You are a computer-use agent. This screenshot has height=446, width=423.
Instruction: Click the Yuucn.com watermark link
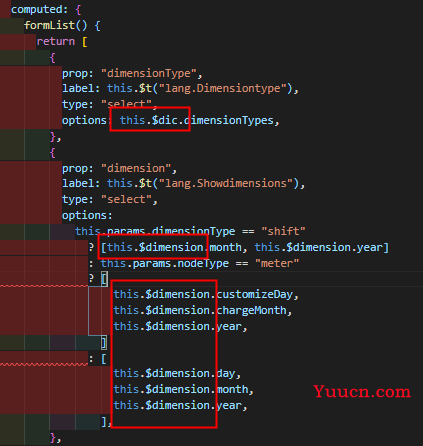click(x=362, y=392)
